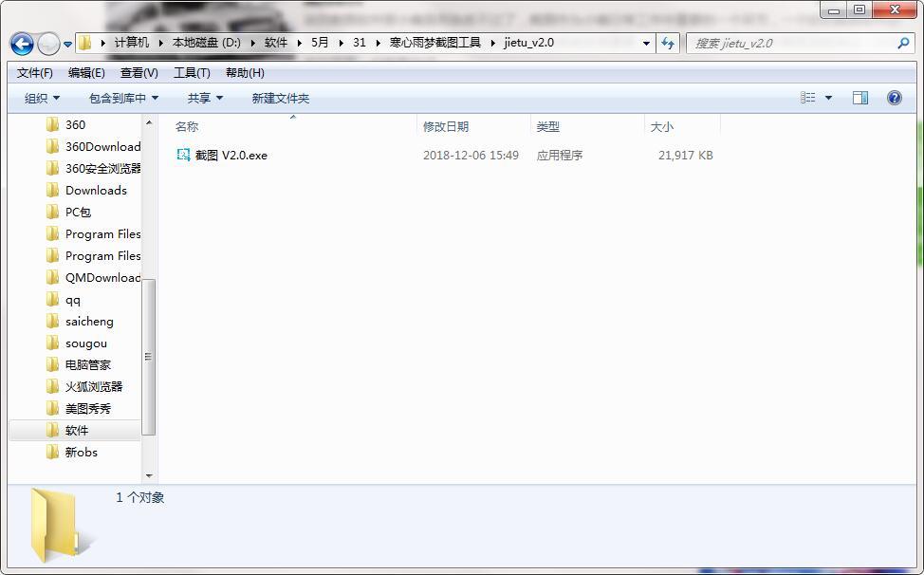This screenshot has height=575, width=924.
Task: Click the 31 breadcrumb segment
Action: click(360, 43)
